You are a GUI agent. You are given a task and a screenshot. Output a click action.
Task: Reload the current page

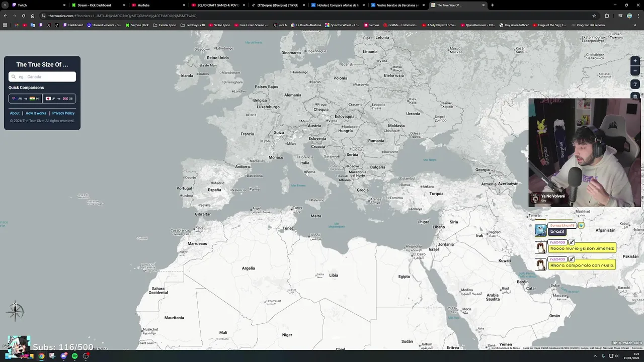tap(24, 16)
